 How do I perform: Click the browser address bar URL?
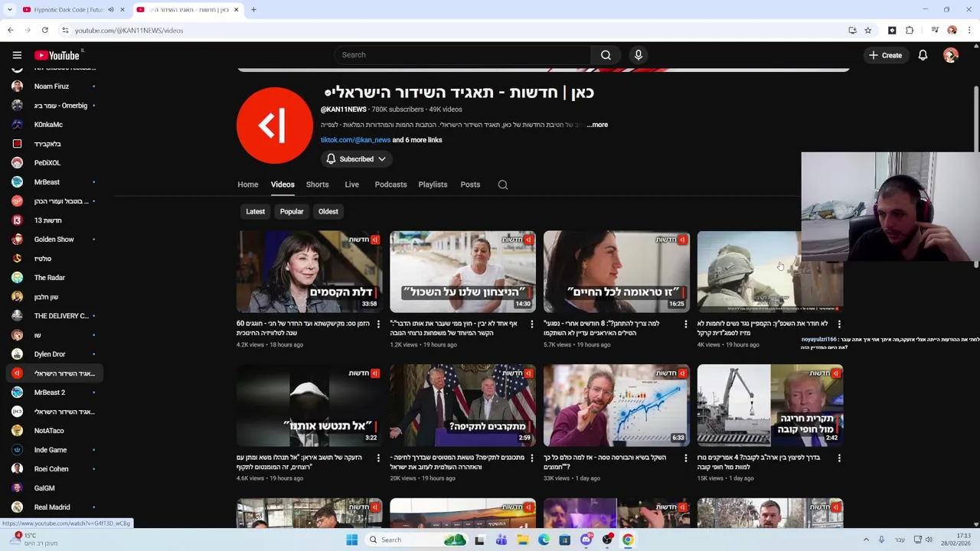coord(129,31)
